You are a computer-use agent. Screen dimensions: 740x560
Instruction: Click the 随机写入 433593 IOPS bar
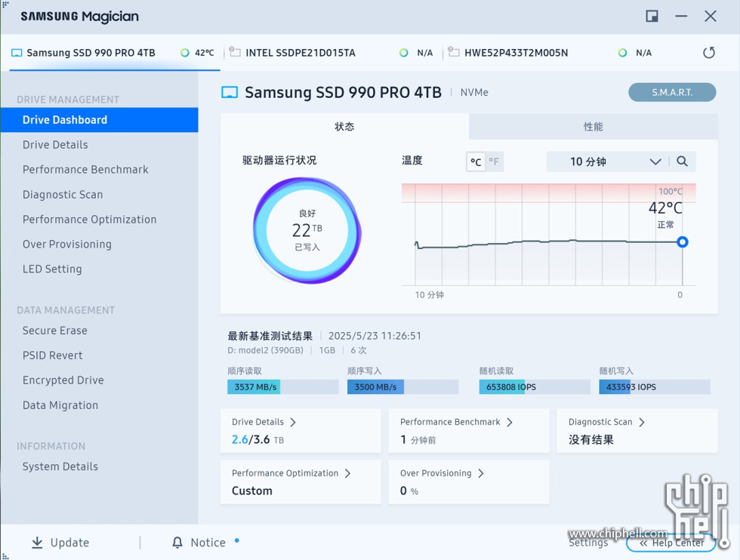pyautogui.click(x=655, y=387)
